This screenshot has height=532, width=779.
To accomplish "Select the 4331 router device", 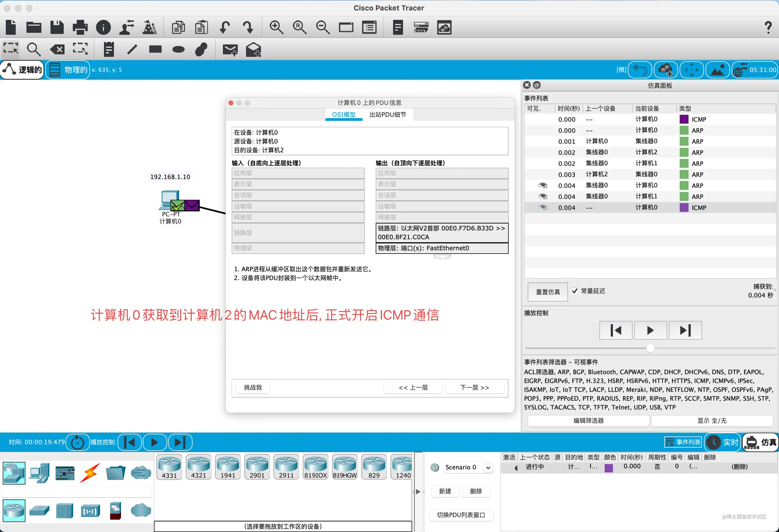I will point(169,467).
